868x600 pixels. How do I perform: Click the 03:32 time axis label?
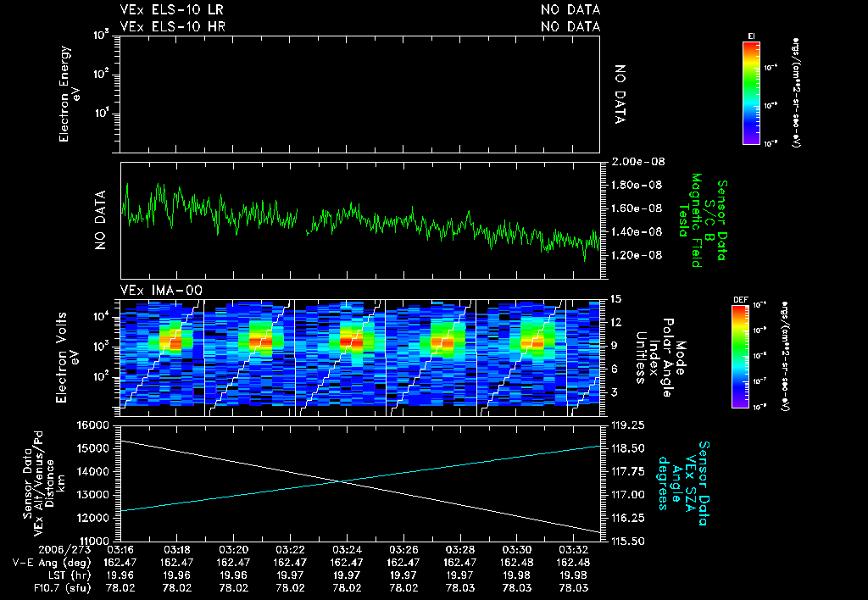coord(573,550)
